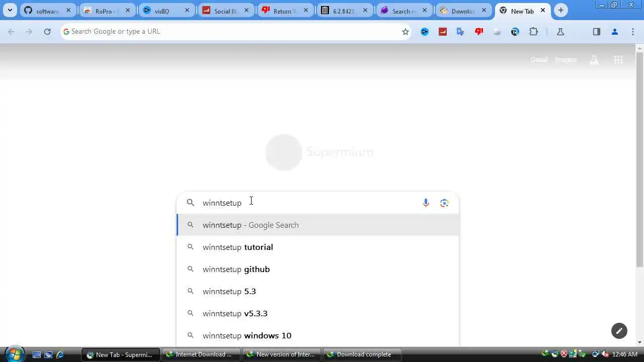This screenshot has width=644, height=362.
Task: Reload the current page
Action: (47, 32)
